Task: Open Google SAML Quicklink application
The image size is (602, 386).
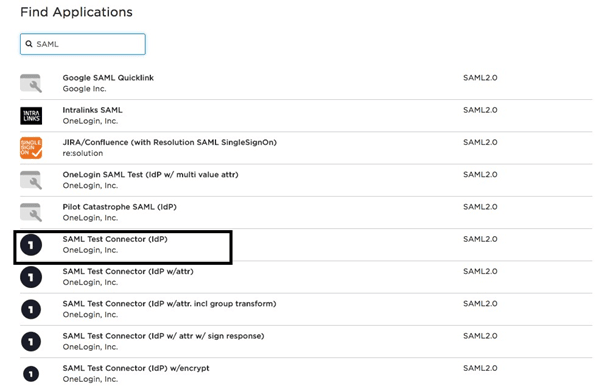Action: point(108,78)
